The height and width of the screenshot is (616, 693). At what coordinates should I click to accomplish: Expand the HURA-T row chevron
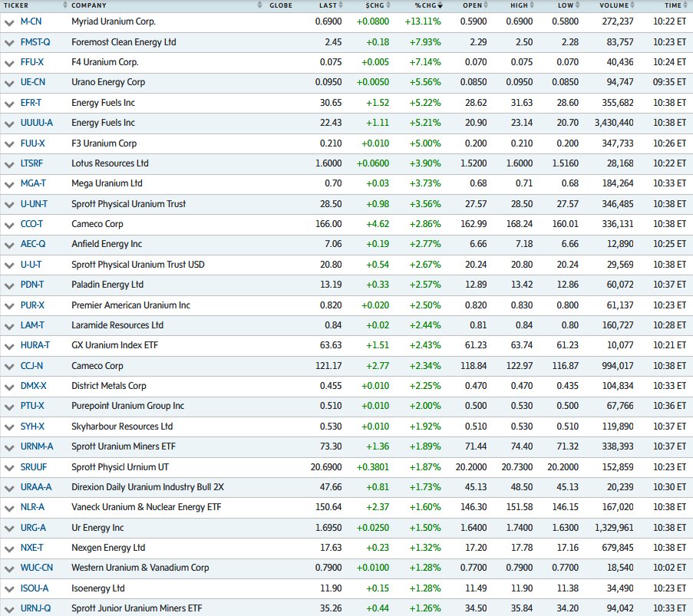click(9, 346)
